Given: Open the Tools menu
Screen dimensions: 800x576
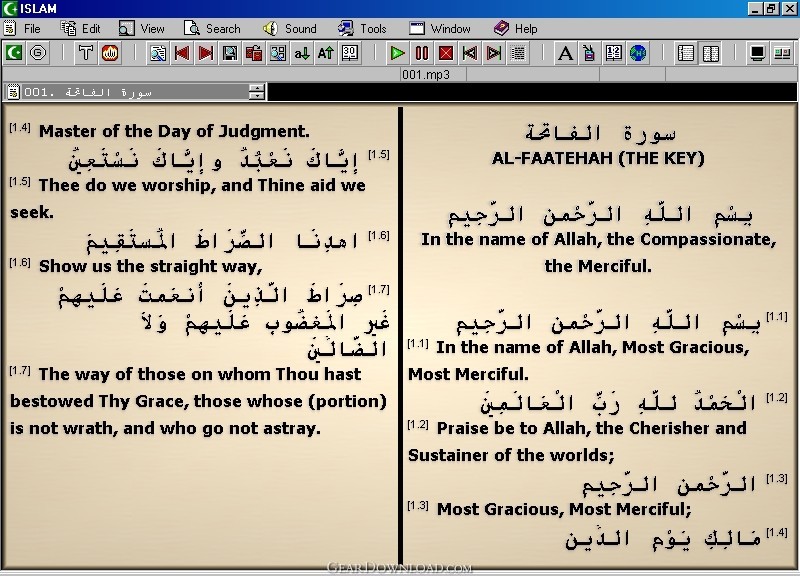Looking at the screenshot, I should [x=362, y=29].
